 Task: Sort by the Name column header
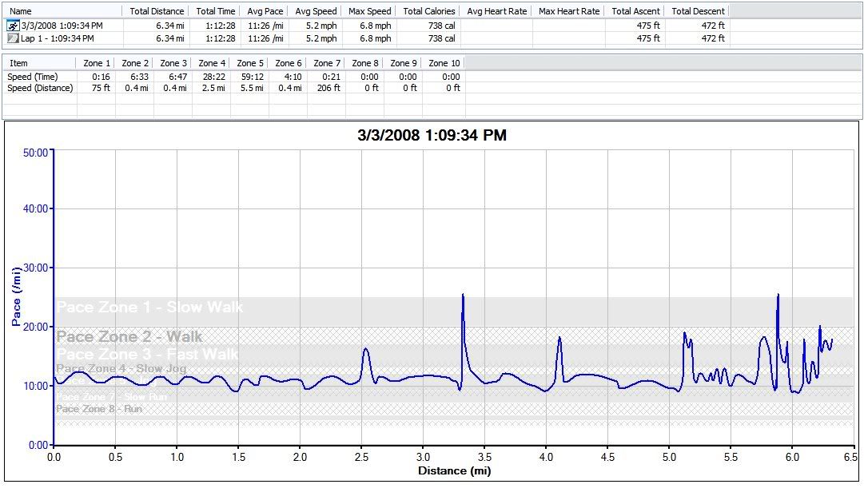coord(22,11)
